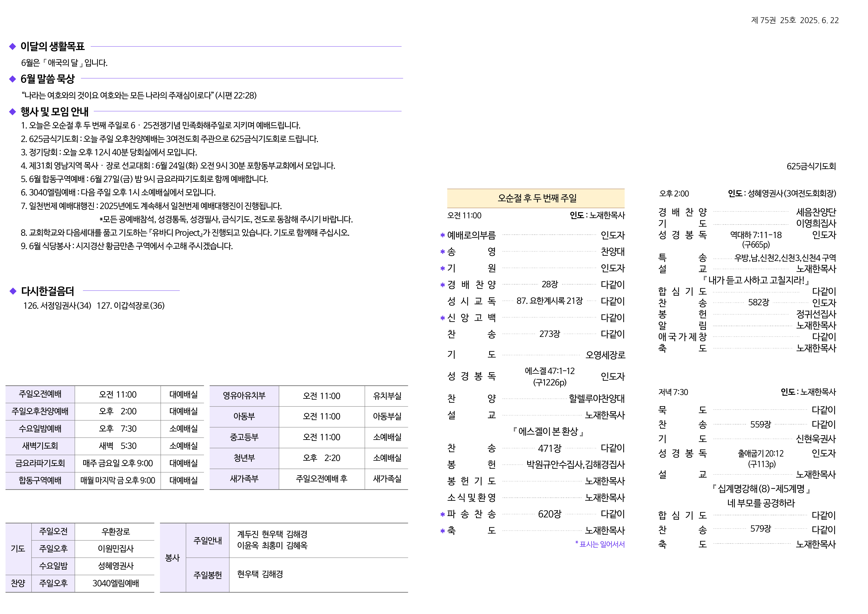
Task: Click the 영유아유치부 department cell
Action: point(244,396)
